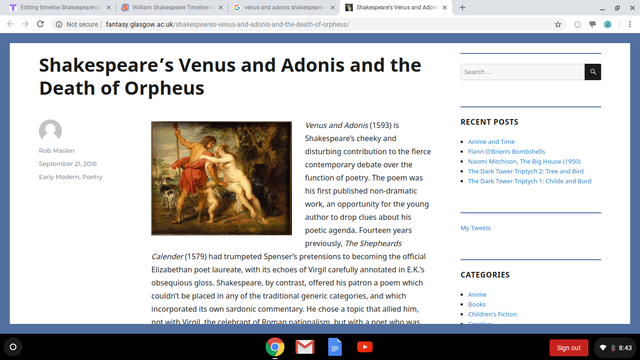Click author name Rob Maslen

click(57, 151)
